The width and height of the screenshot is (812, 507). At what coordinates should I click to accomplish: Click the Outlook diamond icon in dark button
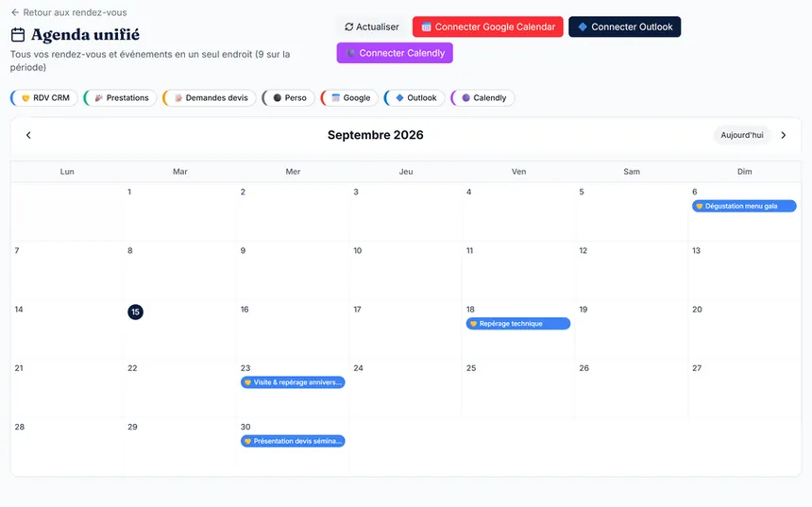point(583,27)
